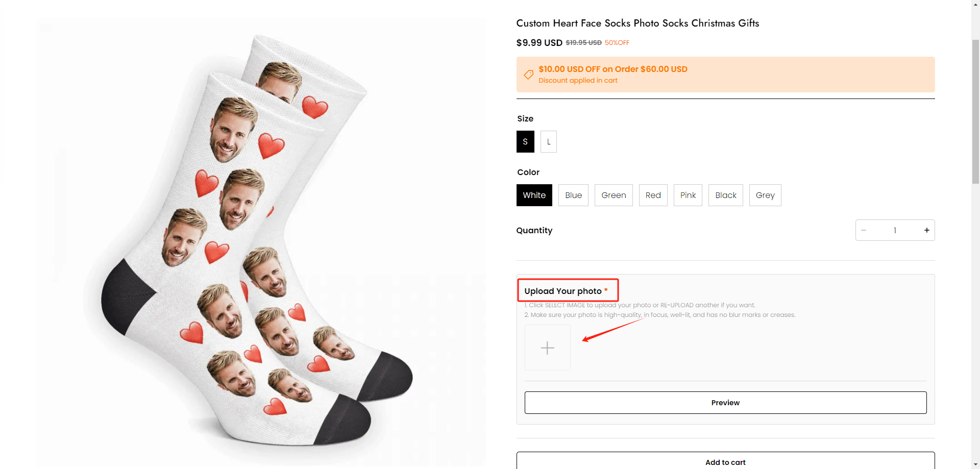The height and width of the screenshot is (469, 980).
Task: Select the Red color option
Action: [x=653, y=195]
